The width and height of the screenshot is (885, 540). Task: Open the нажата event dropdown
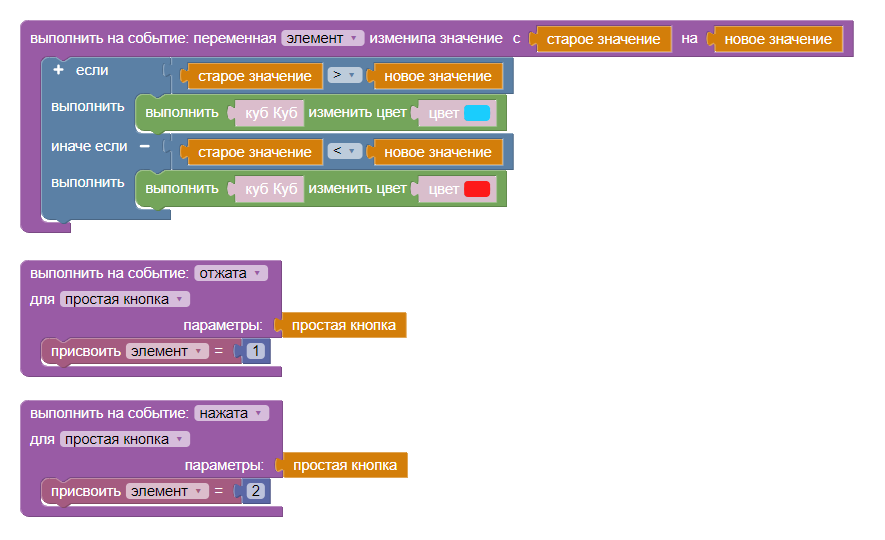tap(231, 413)
